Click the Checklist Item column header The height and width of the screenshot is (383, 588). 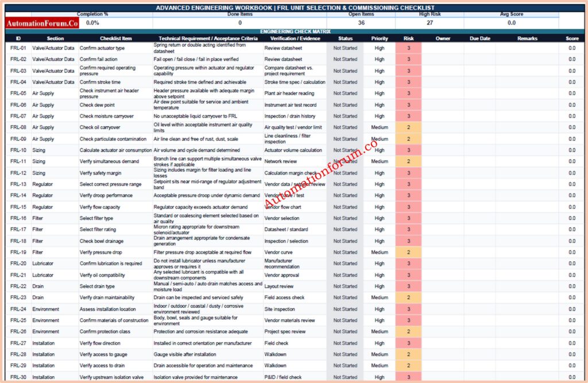[115, 38]
